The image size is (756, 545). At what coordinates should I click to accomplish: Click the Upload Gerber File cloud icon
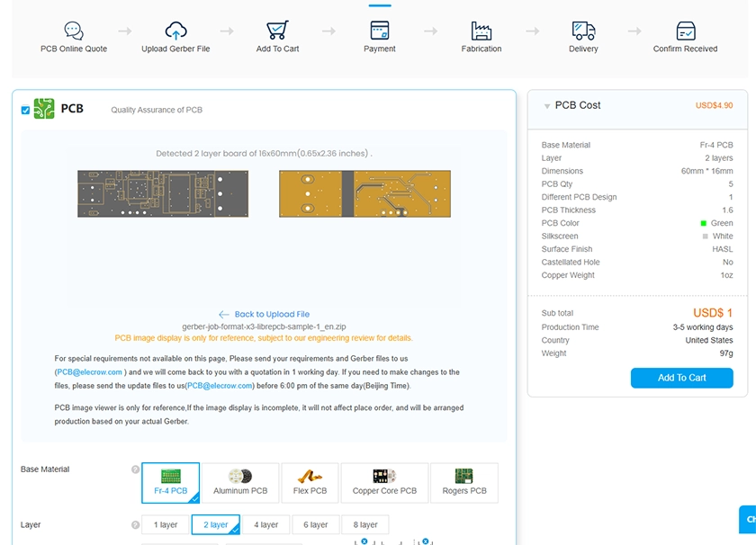coord(175,31)
